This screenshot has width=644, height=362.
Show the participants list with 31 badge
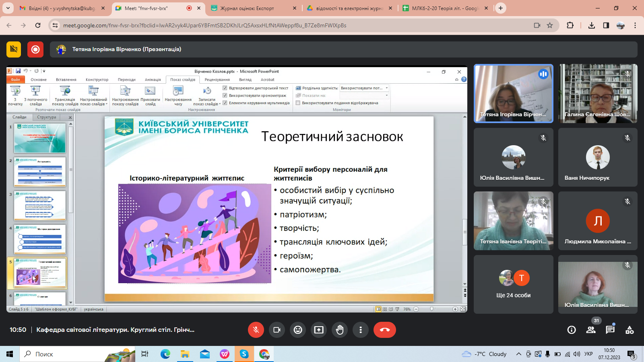[x=591, y=330]
